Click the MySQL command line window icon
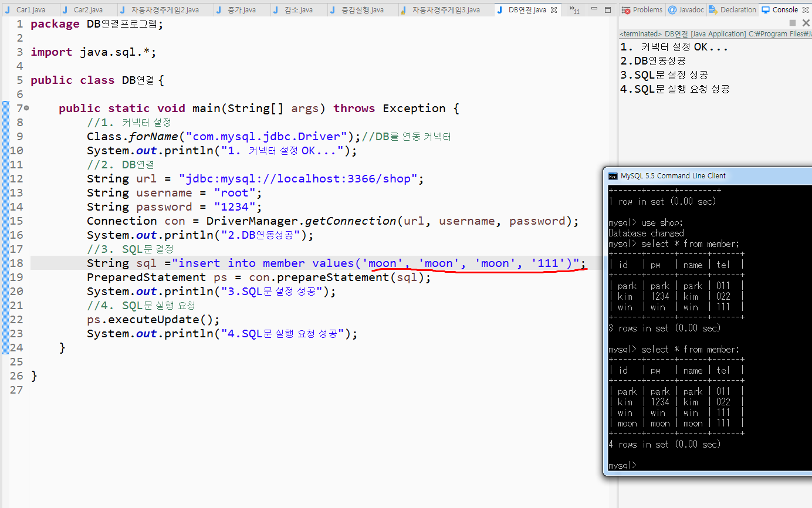This screenshot has height=508, width=812. [613, 175]
